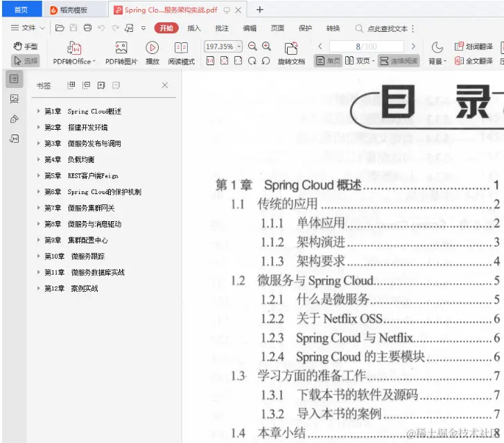The image size is (504, 443).
Task: Open the file menu
Action: pos(28,28)
